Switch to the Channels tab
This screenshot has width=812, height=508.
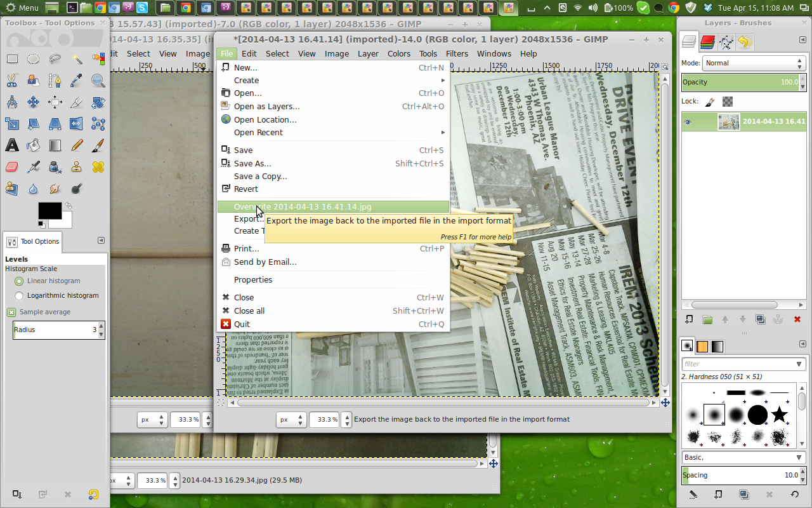(708, 42)
